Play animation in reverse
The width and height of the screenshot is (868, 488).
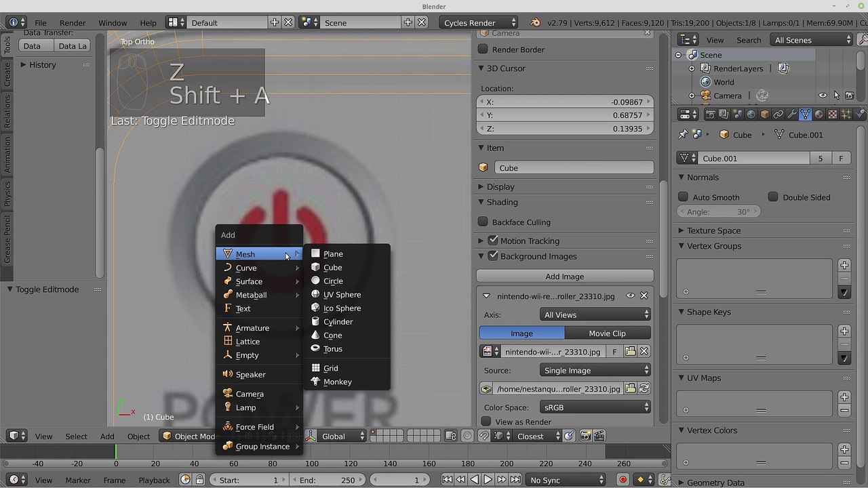coord(474,479)
